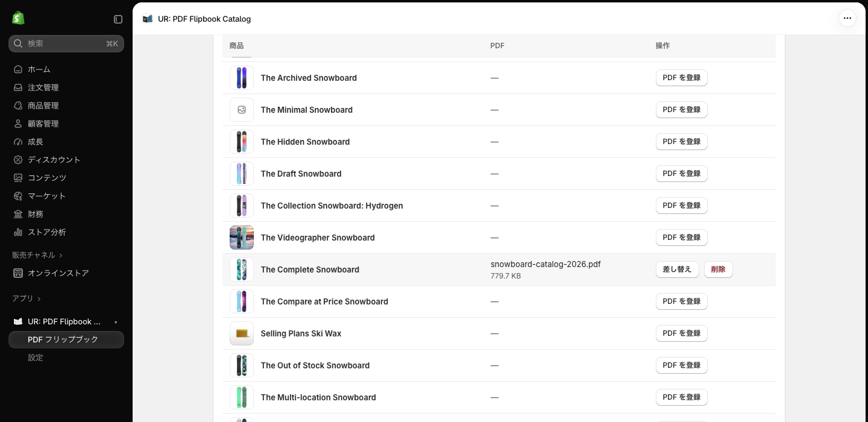Click The Collection Snowboard: Hydrogen thumbnail
The width and height of the screenshot is (868, 422).
pyautogui.click(x=242, y=206)
